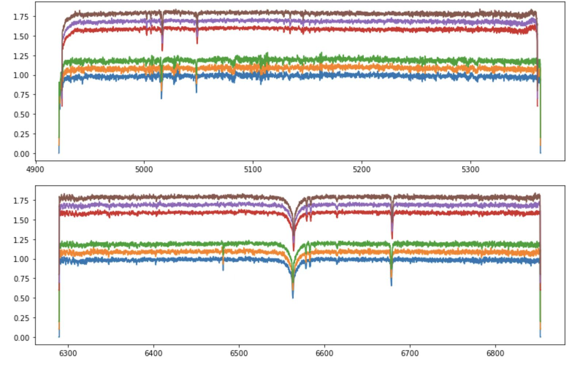Click the 5000 x-axis tick label in top plot
This screenshot has width=588, height=367.
tap(144, 170)
